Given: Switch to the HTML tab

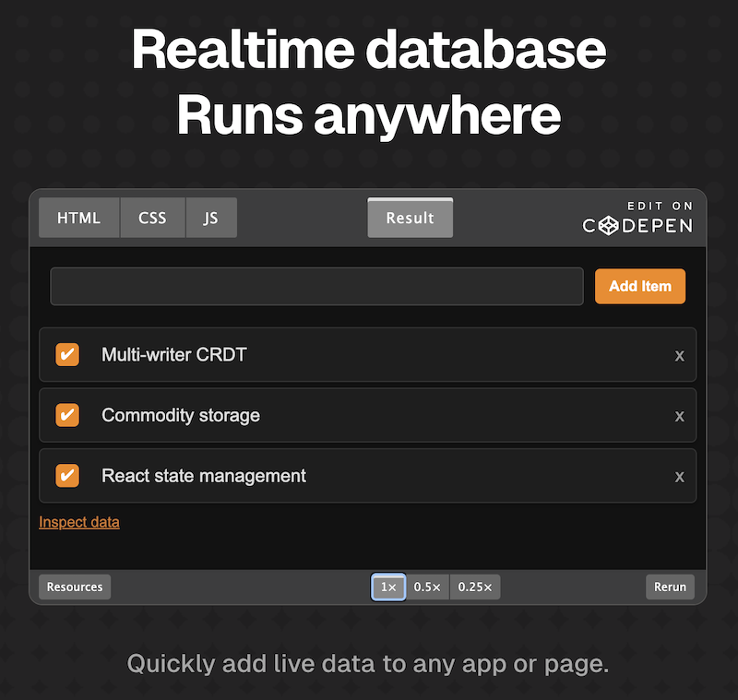Looking at the screenshot, I should tap(78, 218).
